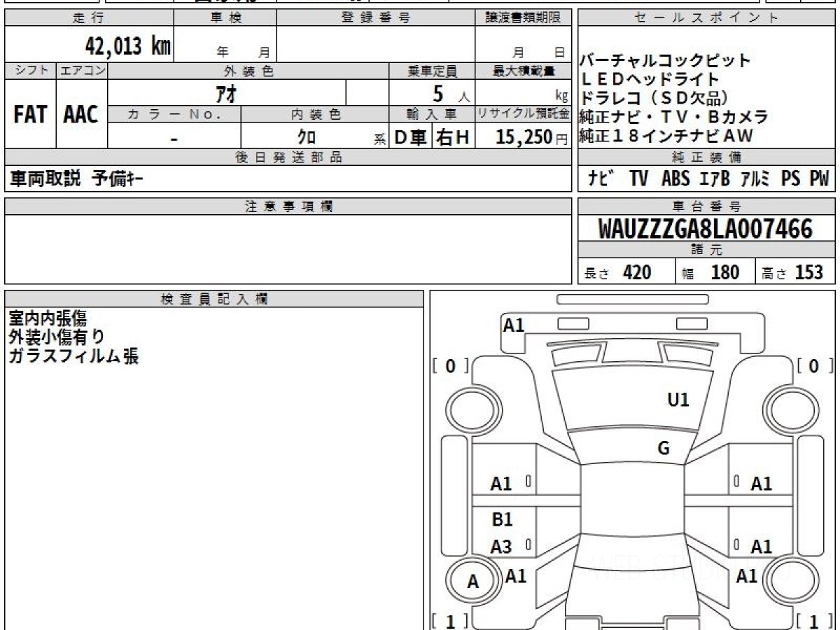
Task: Click the 内装色 header
Action: pyautogui.click(x=315, y=114)
